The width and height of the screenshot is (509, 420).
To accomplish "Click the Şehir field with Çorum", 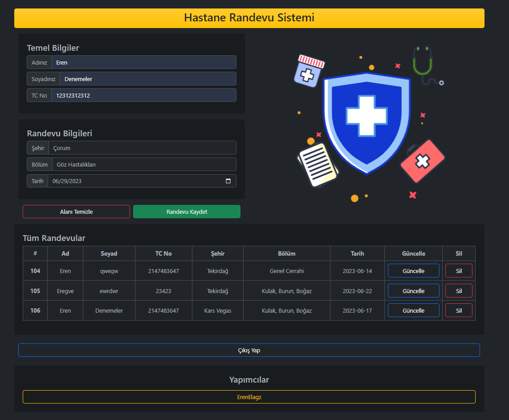I will click(x=142, y=147).
